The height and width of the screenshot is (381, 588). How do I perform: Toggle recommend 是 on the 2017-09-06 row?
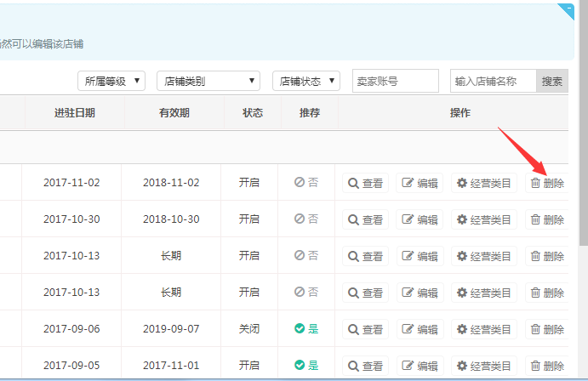point(306,329)
